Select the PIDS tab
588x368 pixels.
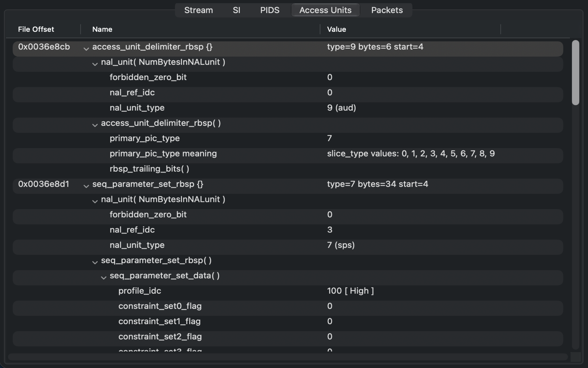coord(270,10)
